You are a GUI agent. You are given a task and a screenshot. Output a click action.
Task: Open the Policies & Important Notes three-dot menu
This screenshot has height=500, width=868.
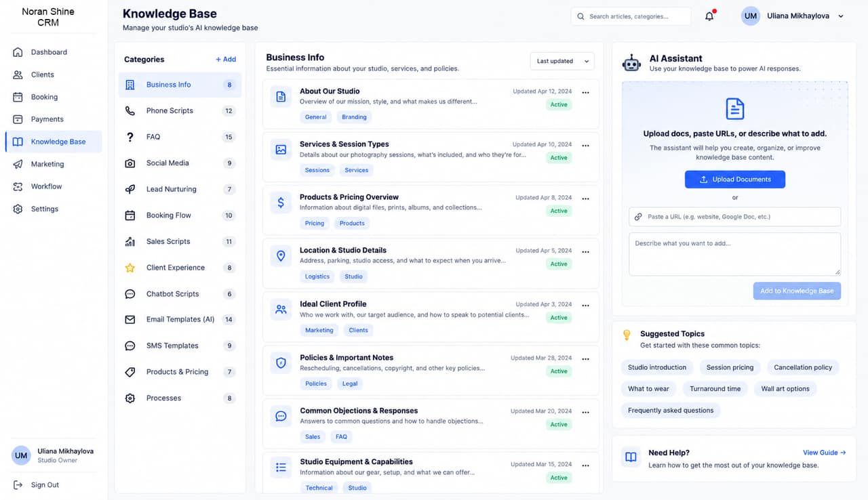tap(585, 359)
